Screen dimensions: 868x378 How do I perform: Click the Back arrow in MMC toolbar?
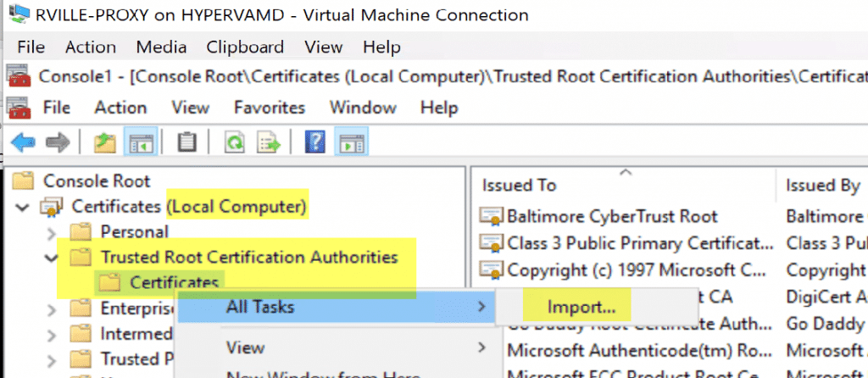coord(23,143)
